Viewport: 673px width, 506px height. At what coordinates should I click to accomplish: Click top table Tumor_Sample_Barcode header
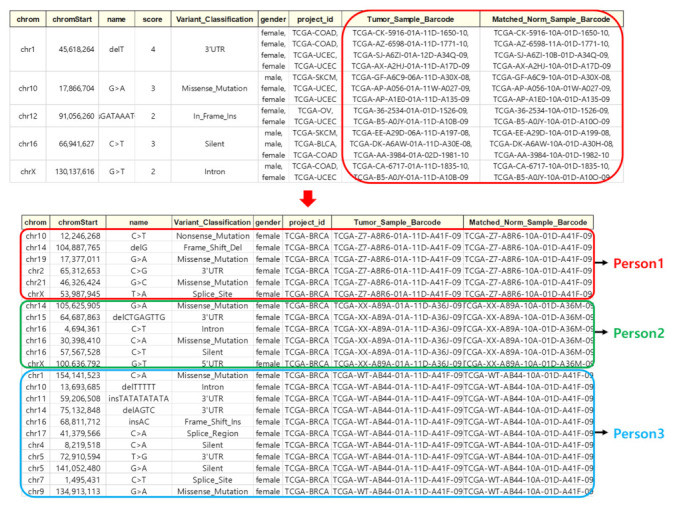click(x=408, y=19)
